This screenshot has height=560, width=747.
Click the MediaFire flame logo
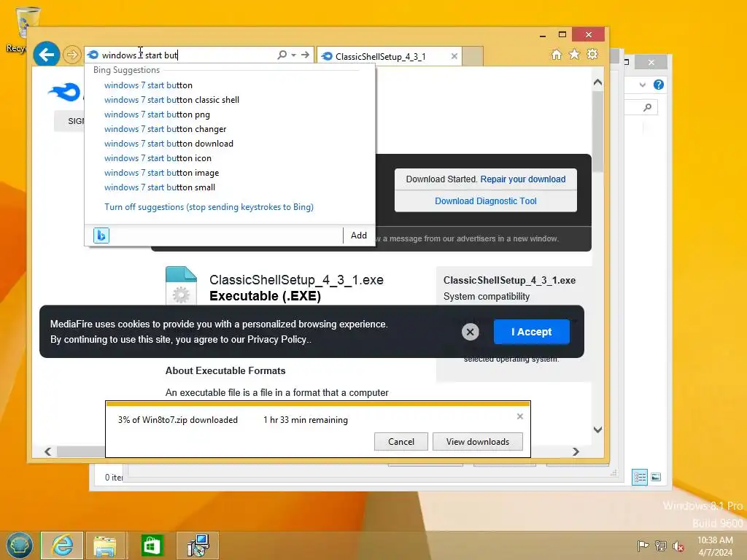(x=64, y=92)
